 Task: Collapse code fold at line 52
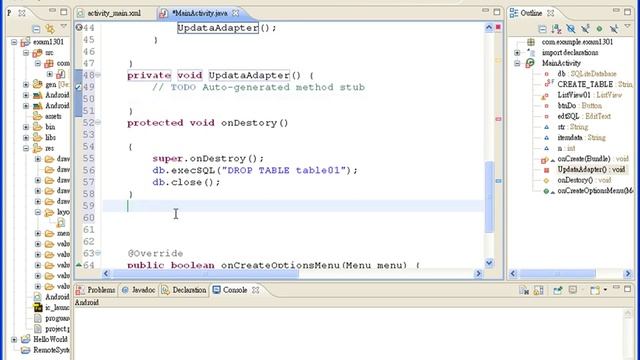point(98,122)
